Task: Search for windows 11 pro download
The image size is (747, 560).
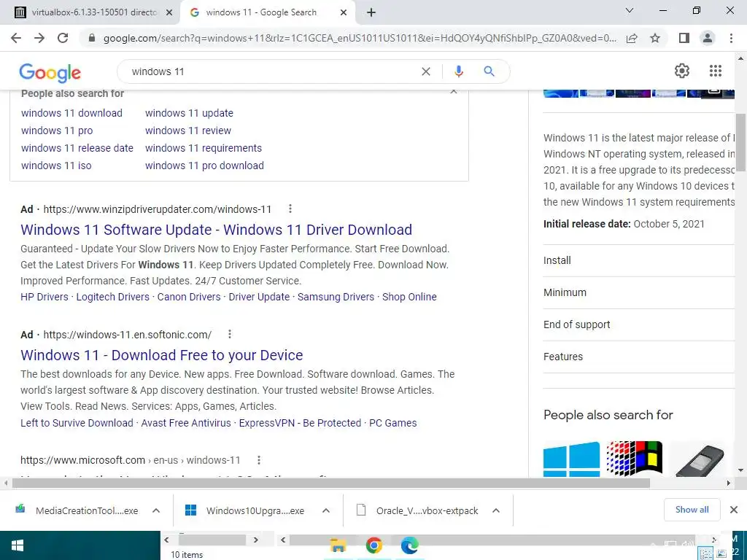Action: pyautogui.click(x=204, y=166)
